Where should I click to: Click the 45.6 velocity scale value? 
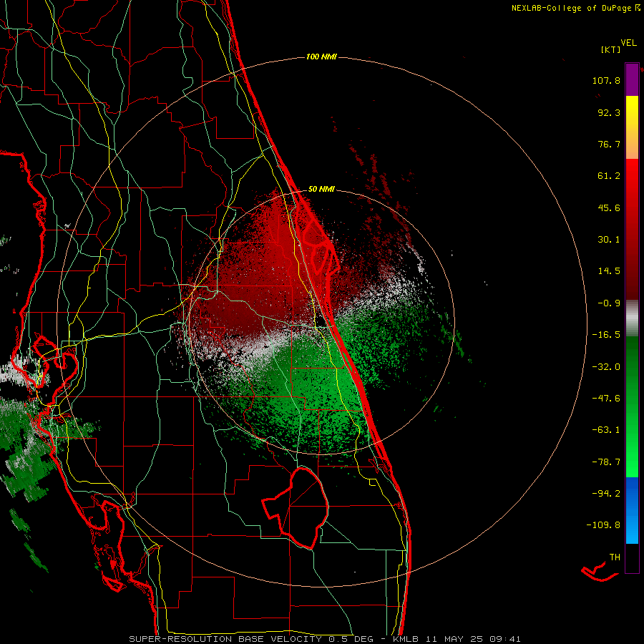click(609, 208)
